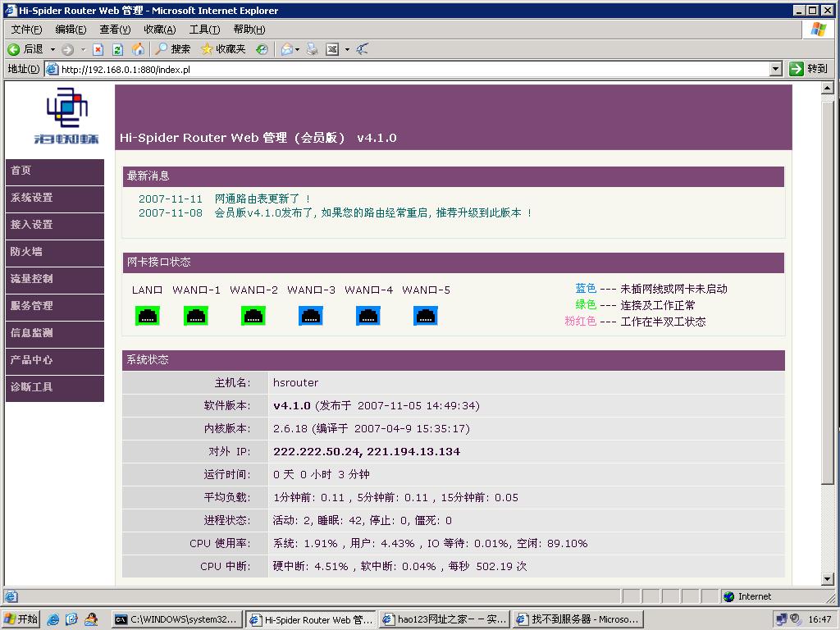Click the Print icon on the toolbar
The width and height of the screenshot is (840, 630).
pyautogui.click(x=313, y=49)
